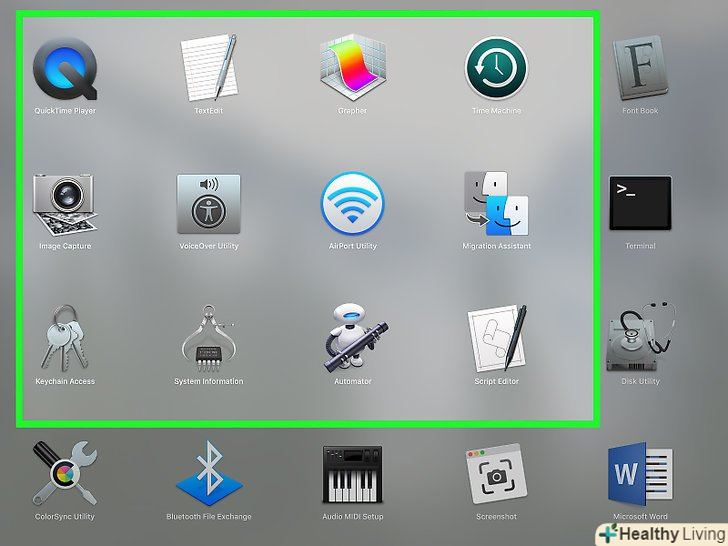The width and height of the screenshot is (728, 546).
Task: Click the "TextEdit" label text
Action: (x=209, y=110)
